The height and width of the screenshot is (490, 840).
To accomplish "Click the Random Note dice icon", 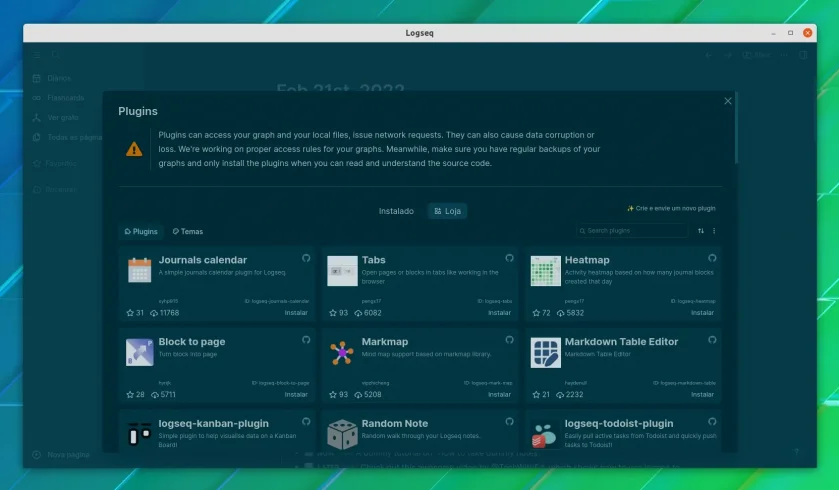I will coord(342,434).
